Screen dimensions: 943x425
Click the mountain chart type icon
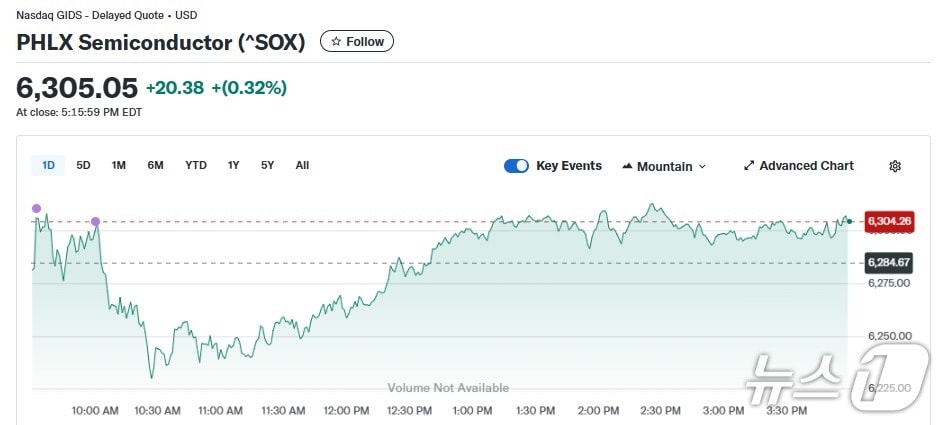pos(627,166)
